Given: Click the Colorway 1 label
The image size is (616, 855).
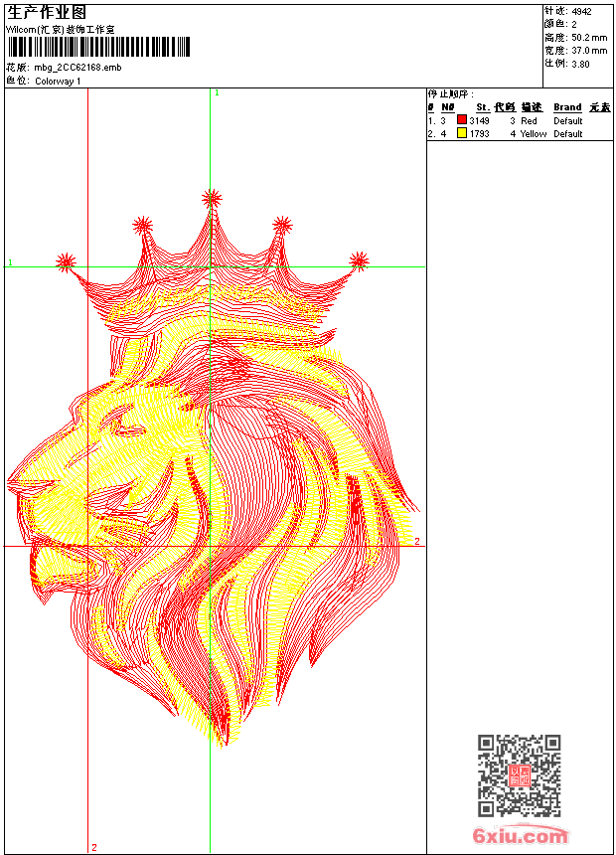Looking at the screenshot, I should 58,81.
